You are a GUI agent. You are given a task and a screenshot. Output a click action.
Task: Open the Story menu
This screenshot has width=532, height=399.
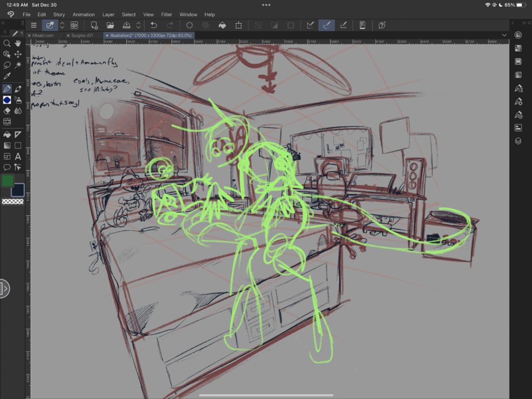tap(59, 14)
